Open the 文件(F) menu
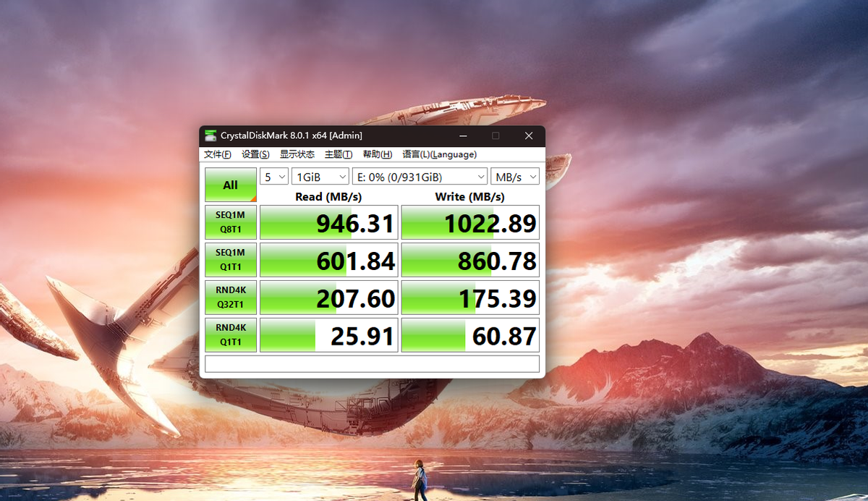The image size is (868, 501). (x=218, y=154)
